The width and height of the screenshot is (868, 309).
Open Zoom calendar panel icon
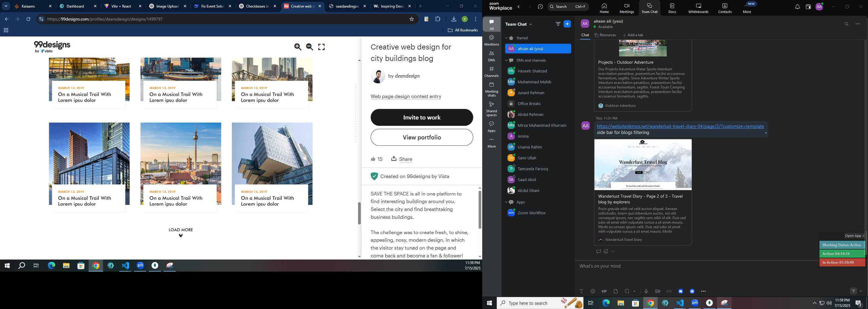(808, 7)
